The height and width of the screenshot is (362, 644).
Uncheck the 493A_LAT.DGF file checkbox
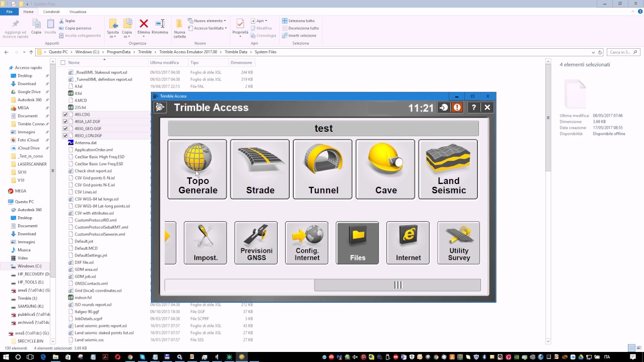(65, 122)
